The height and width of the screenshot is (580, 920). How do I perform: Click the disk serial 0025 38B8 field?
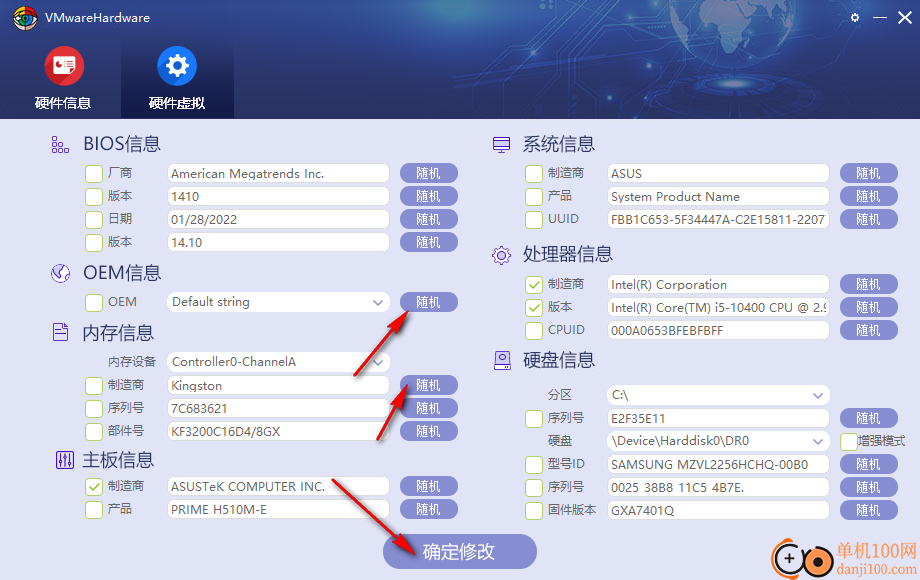tap(718, 487)
